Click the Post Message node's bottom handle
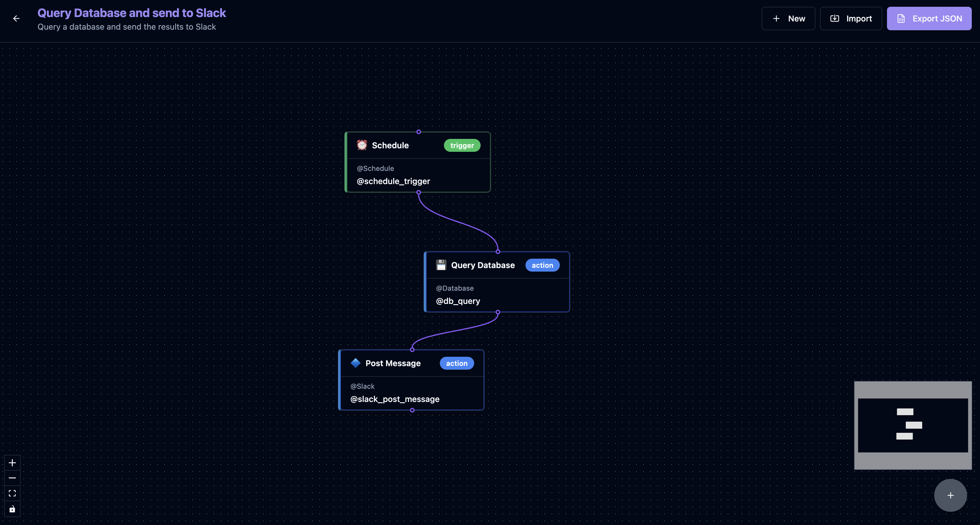The height and width of the screenshot is (525, 980). 412,410
